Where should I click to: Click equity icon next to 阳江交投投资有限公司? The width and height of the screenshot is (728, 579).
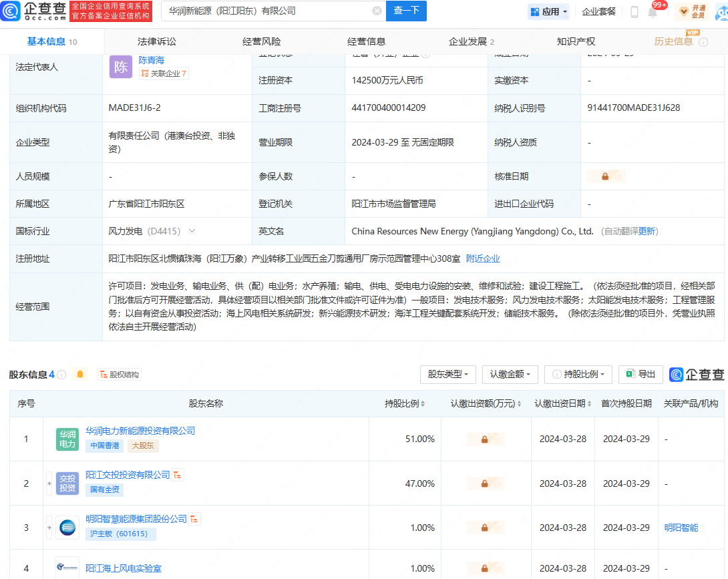click(x=178, y=475)
